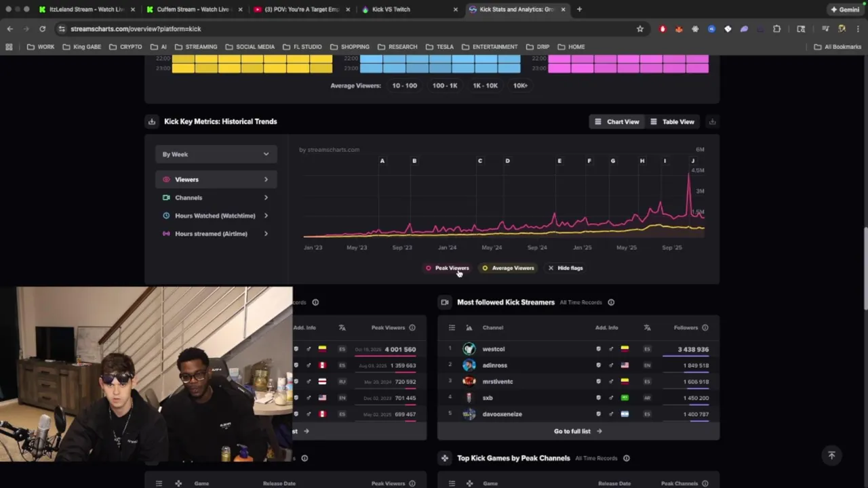Click the red extension icon in the toolbar

663,29
